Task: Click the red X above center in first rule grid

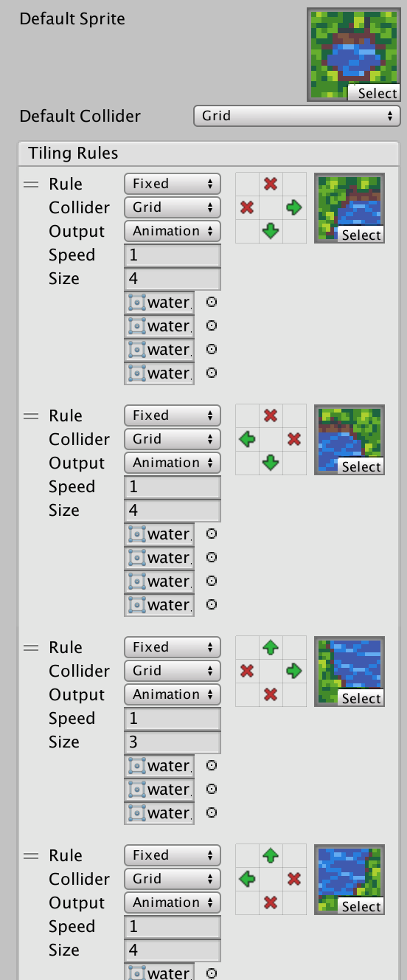Action: (271, 184)
